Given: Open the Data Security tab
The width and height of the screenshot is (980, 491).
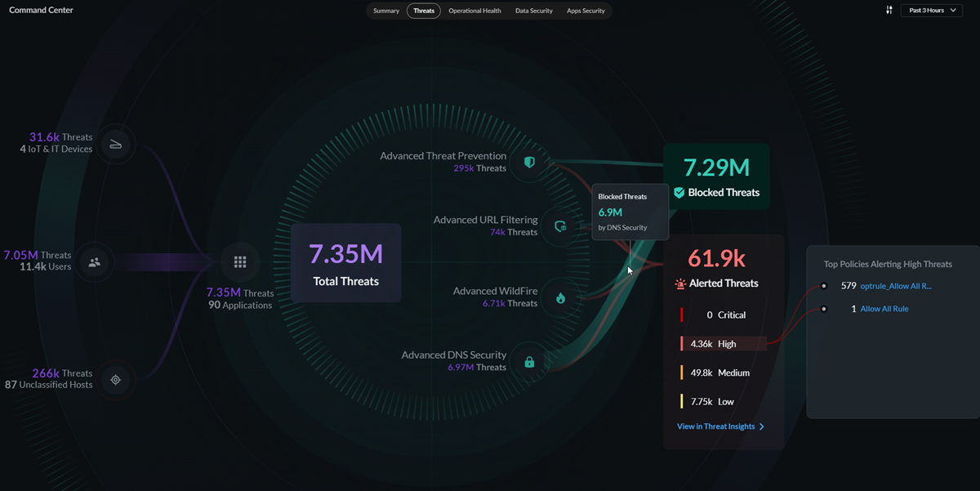Looking at the screenshot, I should 534,11.
